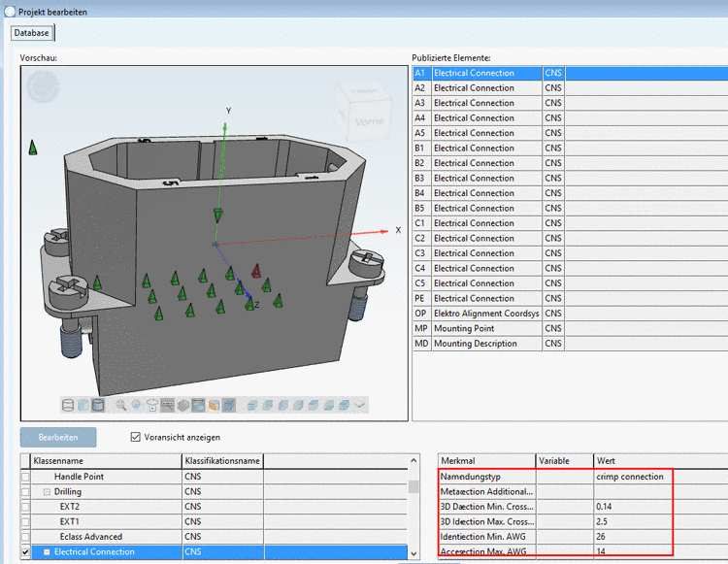Open the chevron dropdown at preview toolbar end
This screenshot has height=564, width=728.
(x=360, y=405)
